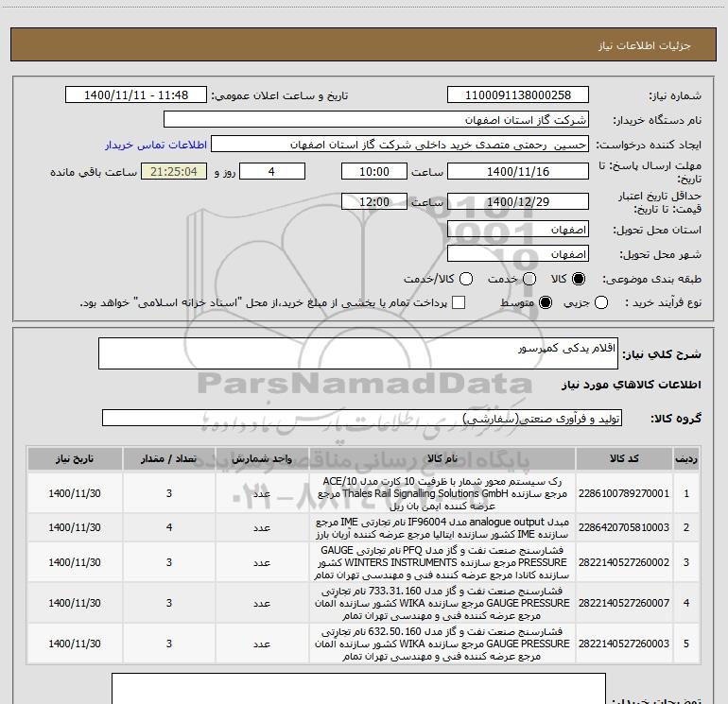Click the need date in row 1

coord(75,493)
